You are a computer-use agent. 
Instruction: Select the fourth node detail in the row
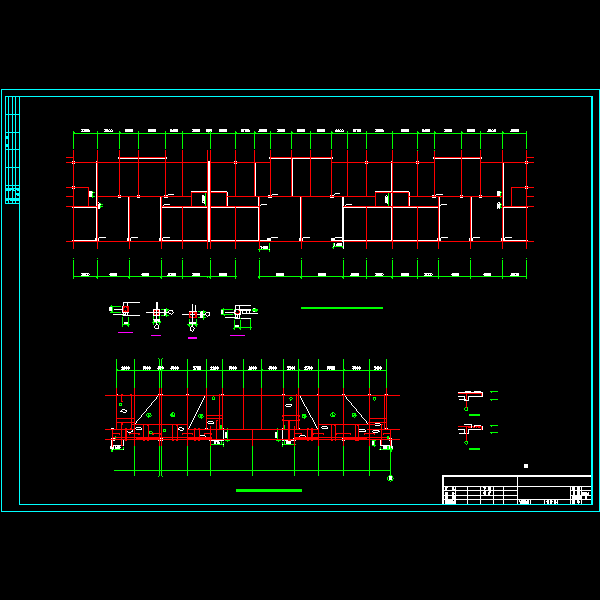click(x=239, y=314)
